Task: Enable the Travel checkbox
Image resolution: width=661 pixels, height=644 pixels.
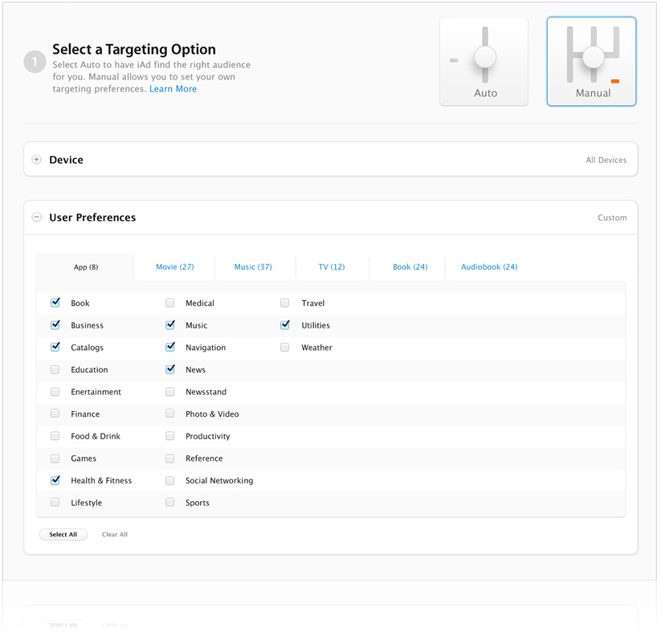Action: coord(284,303)
